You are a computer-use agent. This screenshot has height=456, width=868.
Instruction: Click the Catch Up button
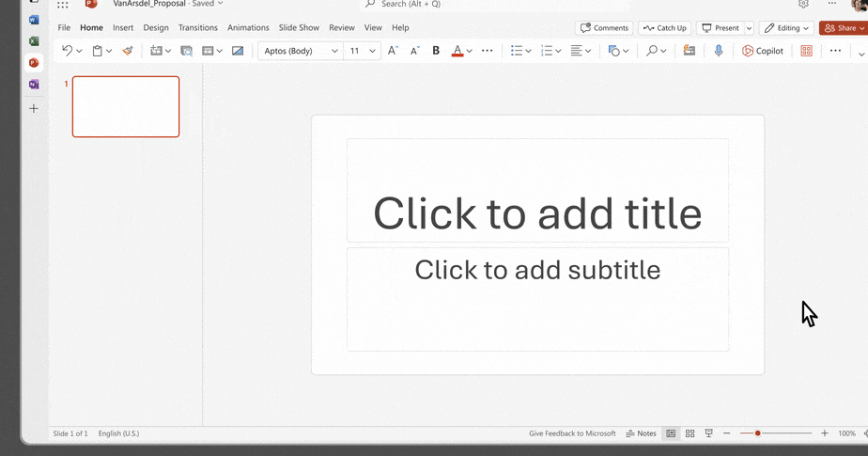click(664, 27)
